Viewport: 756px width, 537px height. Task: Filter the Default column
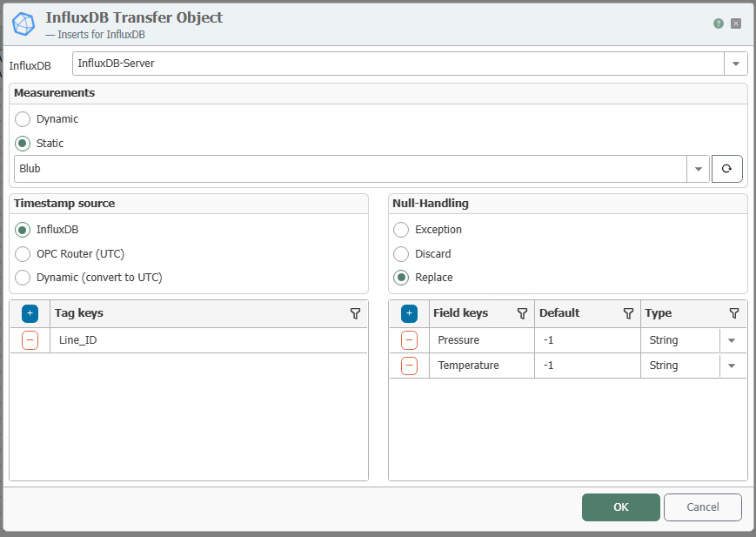[x=628, y=313]
